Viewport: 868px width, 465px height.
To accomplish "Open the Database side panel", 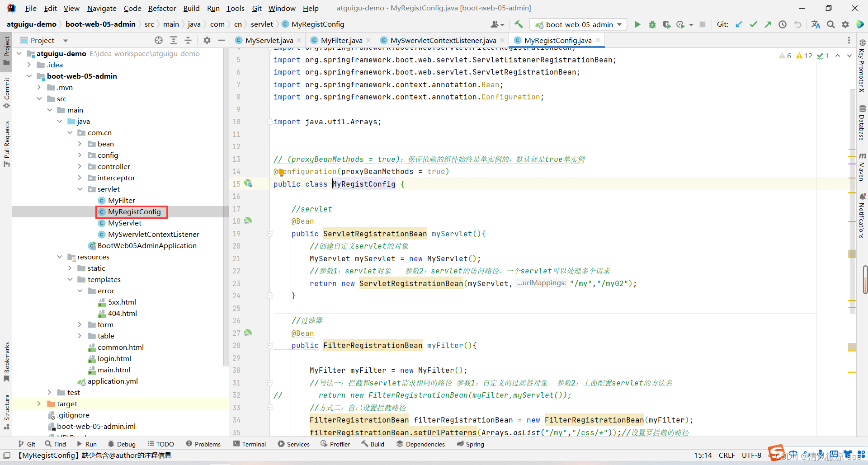I will 862,122.
